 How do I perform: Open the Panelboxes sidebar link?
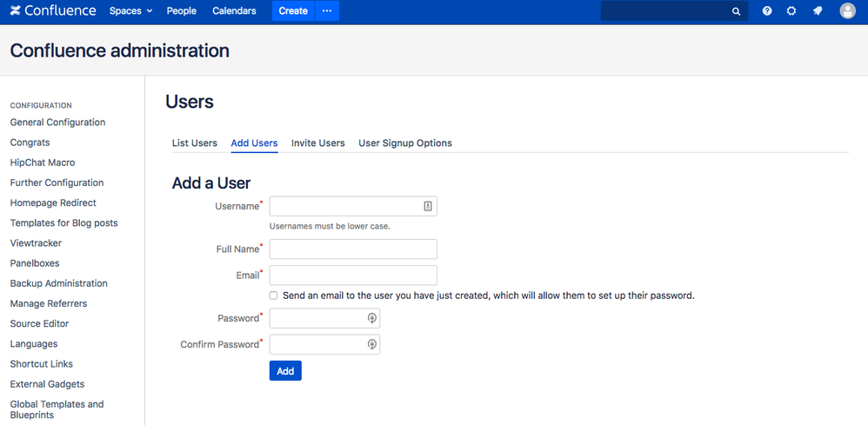click(35, 262)
